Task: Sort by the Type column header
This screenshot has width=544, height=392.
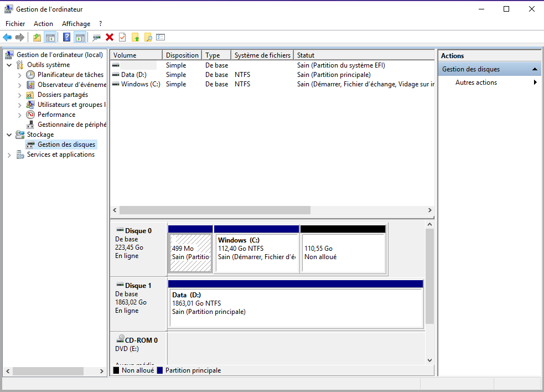Action: [216, 55]
